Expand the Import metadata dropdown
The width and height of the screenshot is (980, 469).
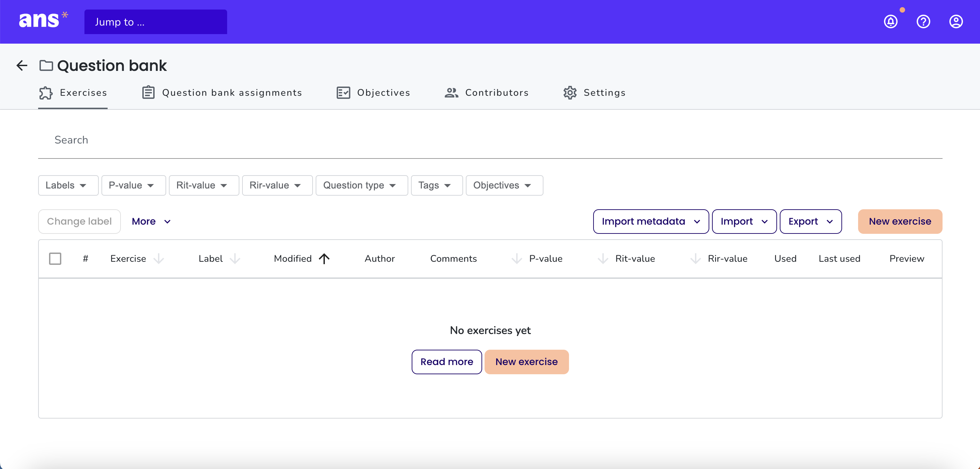pos(651,222)
